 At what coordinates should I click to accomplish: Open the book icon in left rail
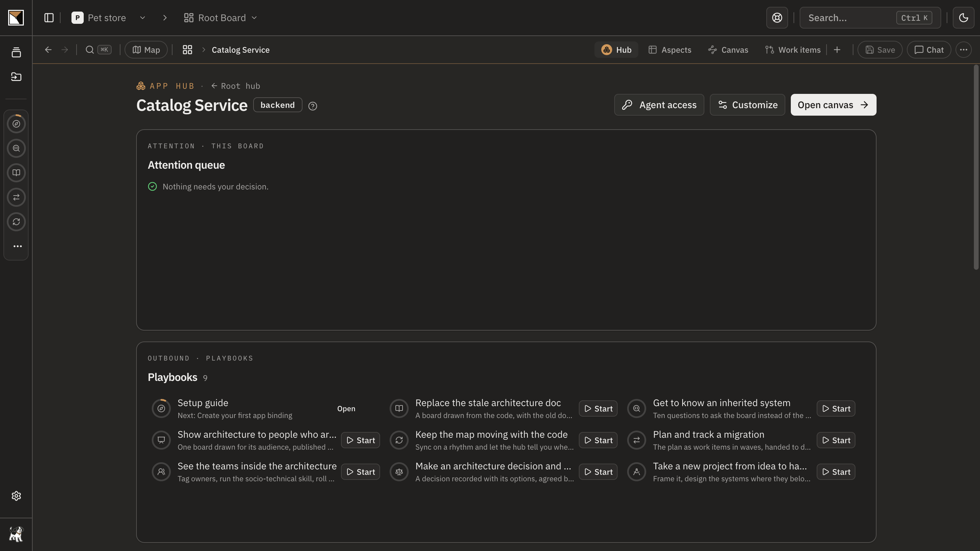[16, 173]
